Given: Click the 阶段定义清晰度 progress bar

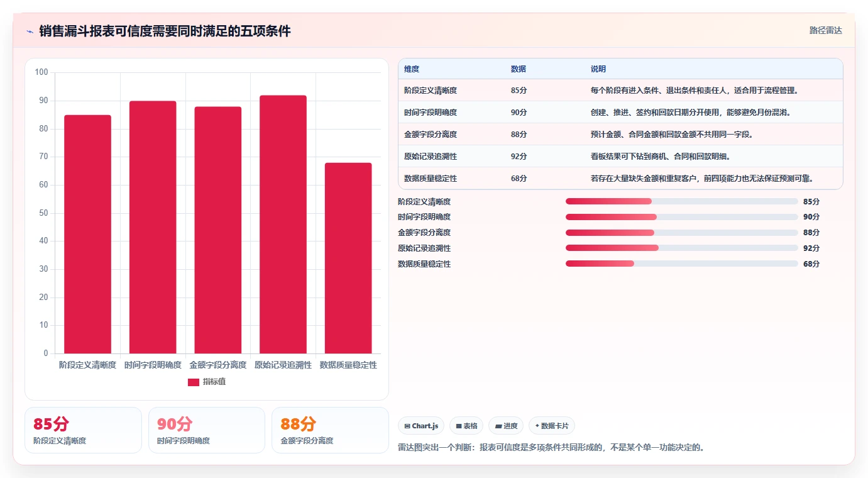Looking at the screenshot, I should 682,201.
